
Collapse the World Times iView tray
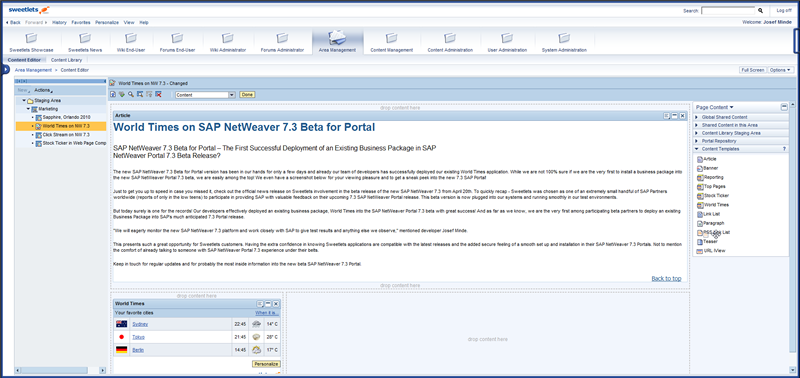(268, 304)
